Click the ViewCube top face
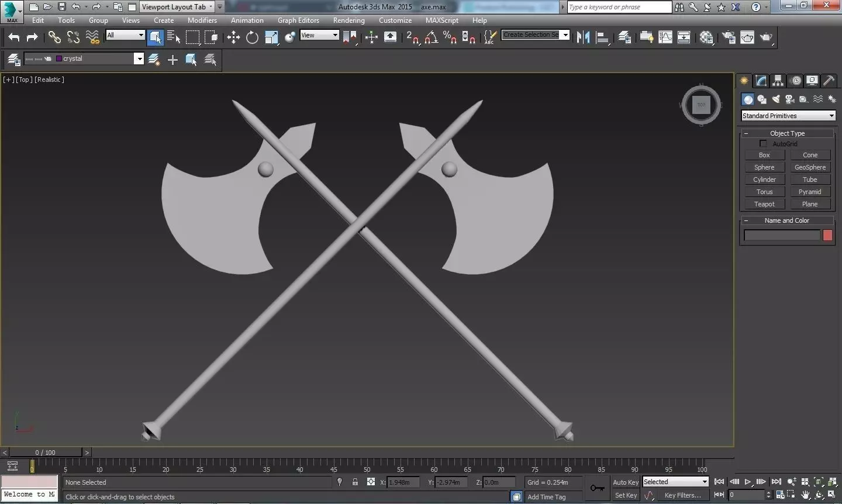This screenshot has height=504, width=842. 701,105
